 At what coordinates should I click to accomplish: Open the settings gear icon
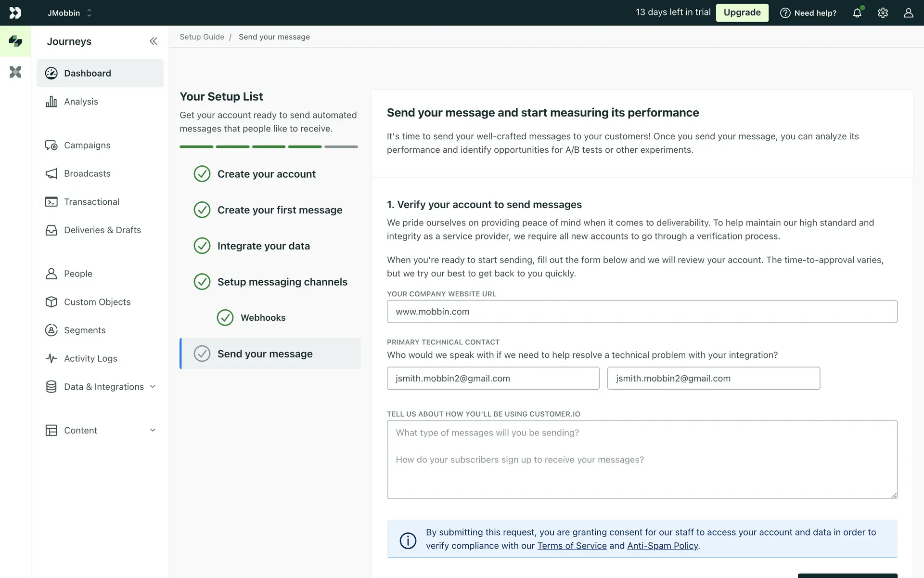[x=883, y=13]
